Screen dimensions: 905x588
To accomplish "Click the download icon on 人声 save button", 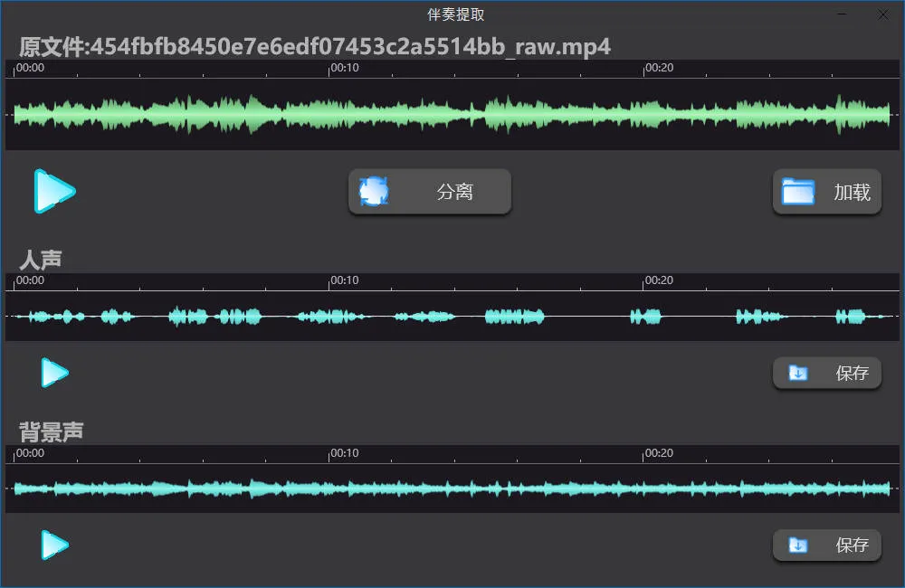I will [x=797, y=372].
